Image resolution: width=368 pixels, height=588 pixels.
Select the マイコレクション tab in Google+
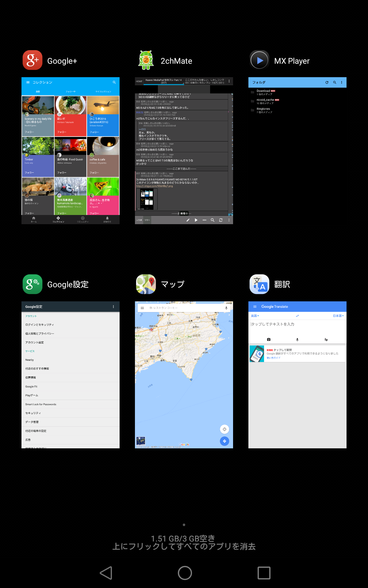point(103,92)
